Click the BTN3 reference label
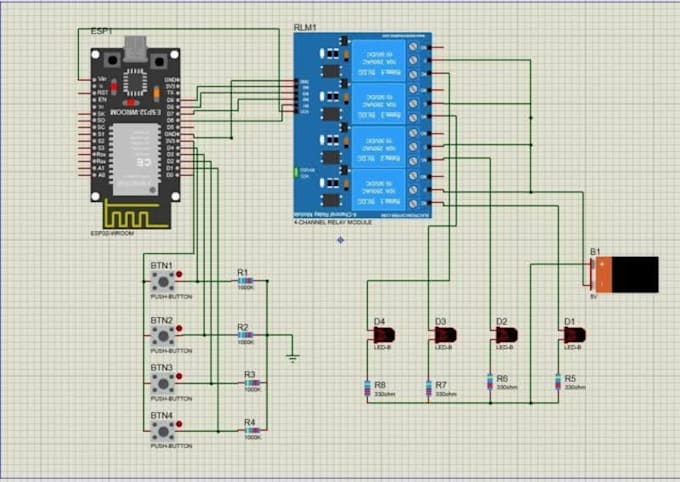Viewport: 680px width, 482px height. click(161, 367)
